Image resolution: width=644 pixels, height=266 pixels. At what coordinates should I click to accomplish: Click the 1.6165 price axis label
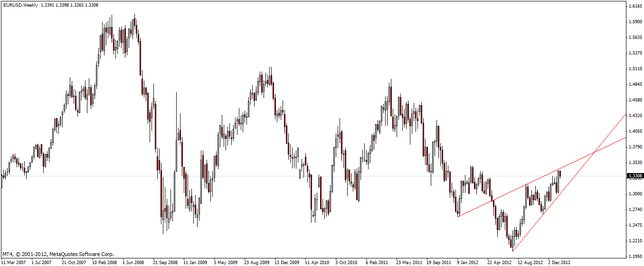[635, 6]
